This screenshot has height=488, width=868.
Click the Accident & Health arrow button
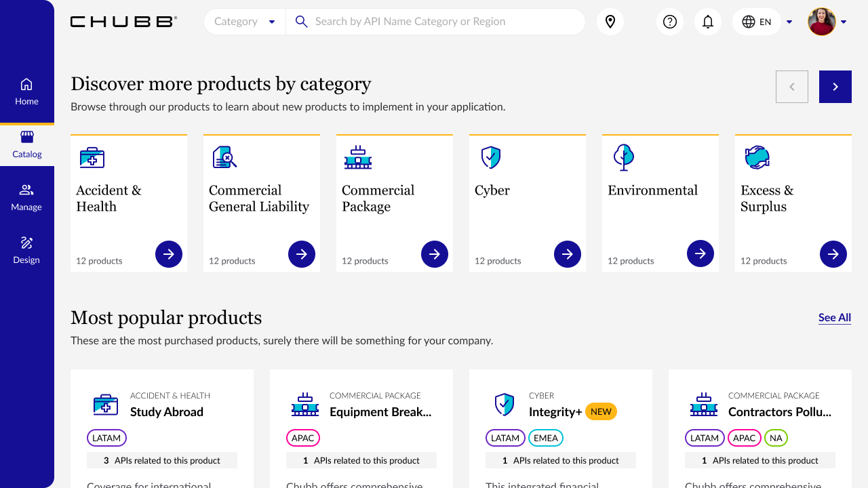pos(169,254)
